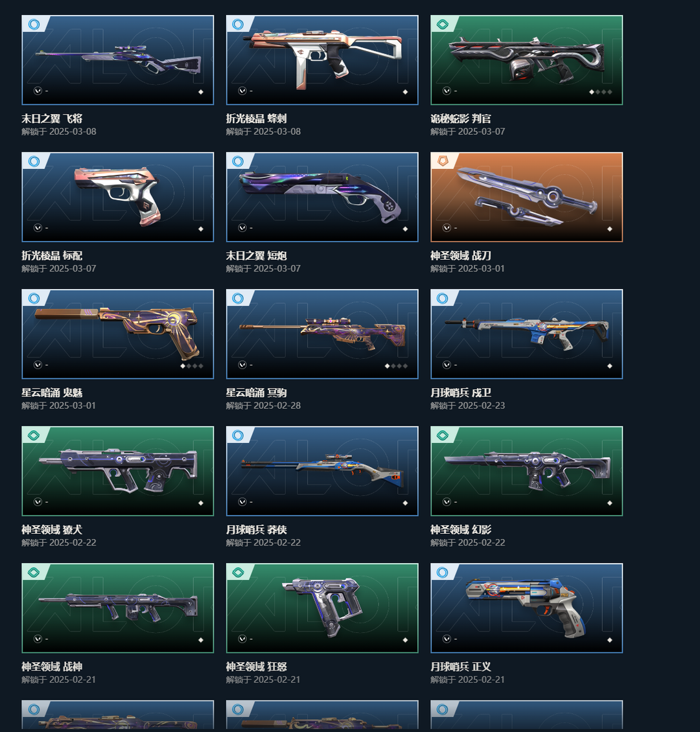Image resolution: width=700 pixels, height=732 pixels.
Task: Click the four-diamond level indicator on 星云暗涌 冥驹
Action: [x=396, y=366]
